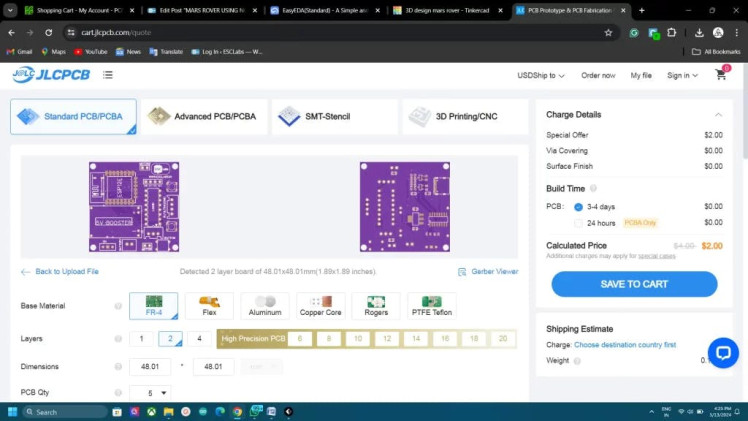The width and height of the screenshot is (748, 421).
Task: Click Choose destination country first link
Action: click(x=625, y=345)
